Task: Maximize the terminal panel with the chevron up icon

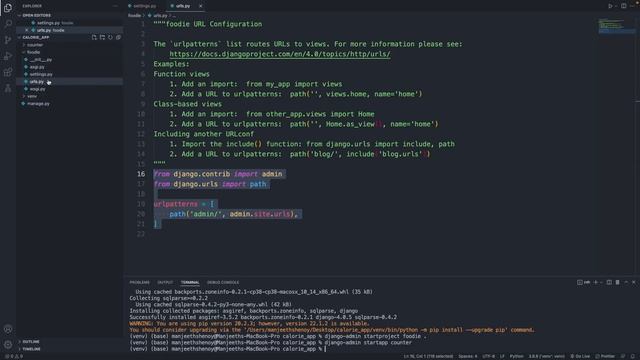Action: pyautogui.click(x=626, y=282)
